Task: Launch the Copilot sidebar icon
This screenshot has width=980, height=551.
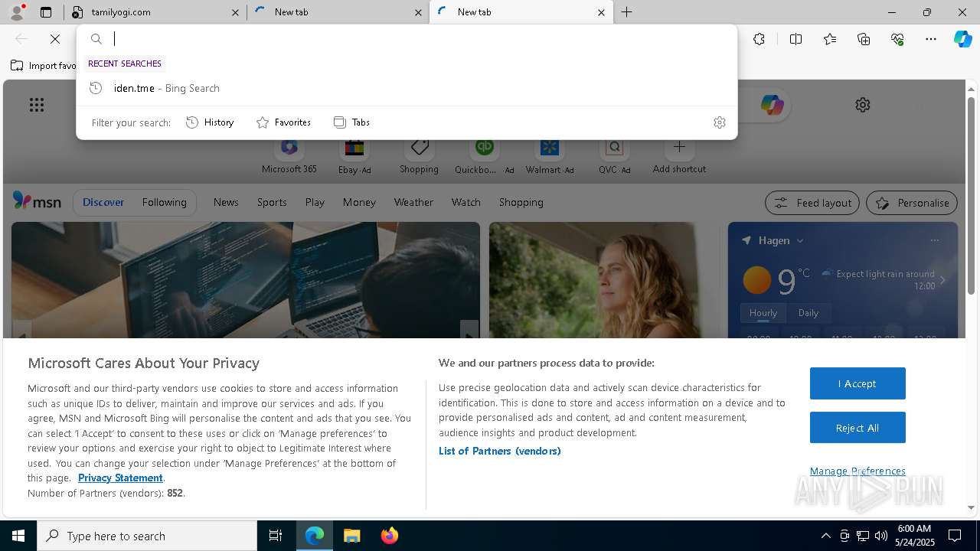Action: tap(962, 39)
